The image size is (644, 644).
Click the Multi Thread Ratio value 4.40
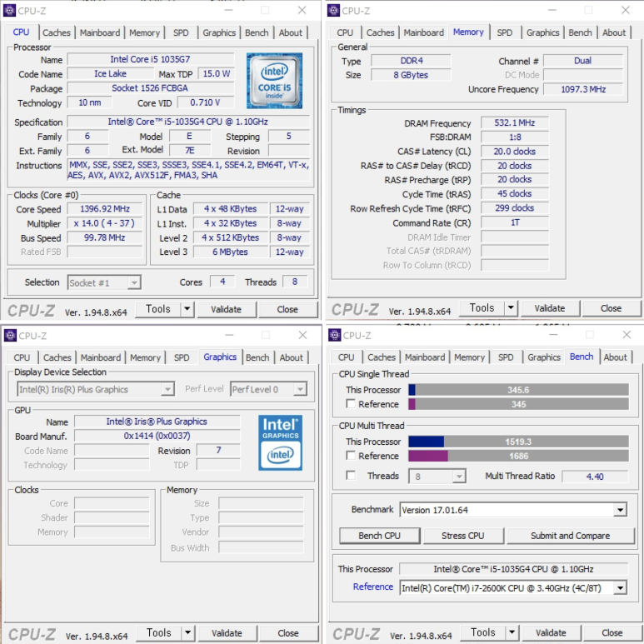click(x=595, y=477)
